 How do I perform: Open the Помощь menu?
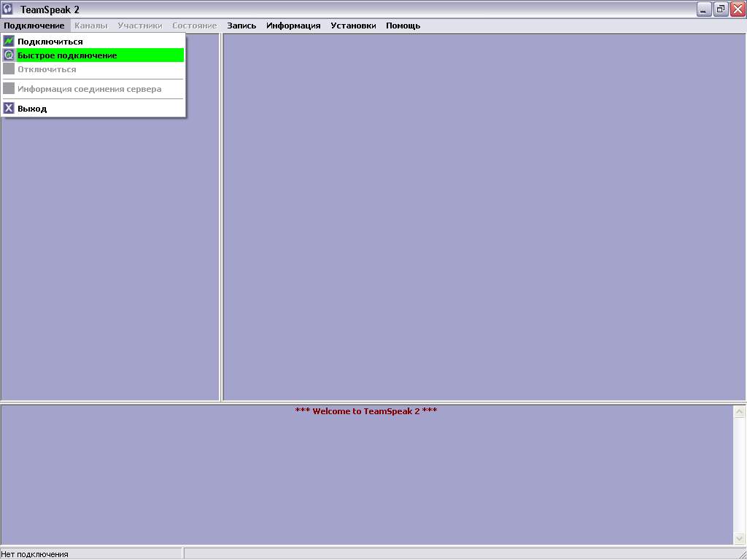403,26
